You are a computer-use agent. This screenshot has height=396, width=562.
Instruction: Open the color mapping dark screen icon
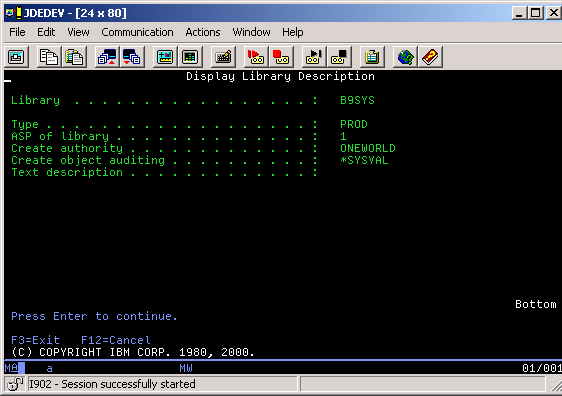[x=190, y=57]
